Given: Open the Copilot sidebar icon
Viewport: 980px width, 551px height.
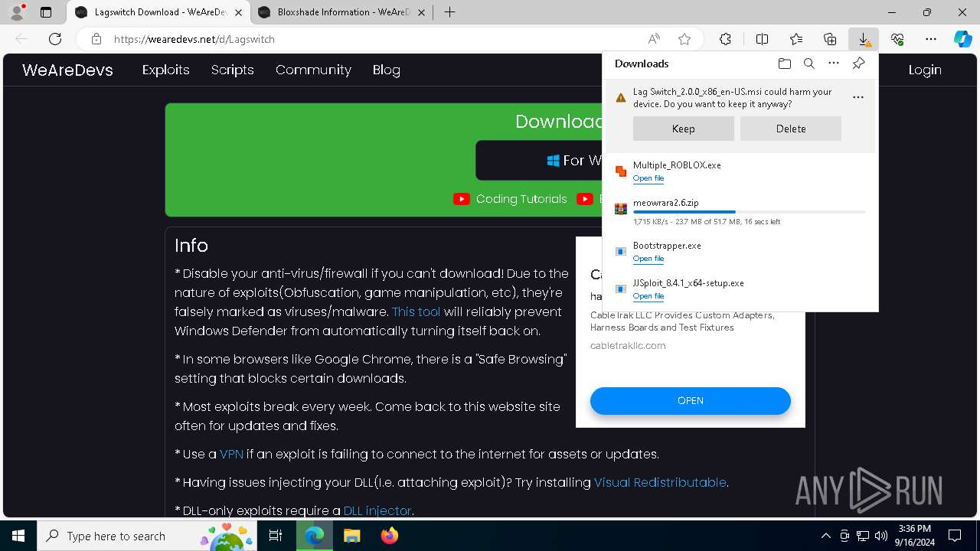Looking at the screenshot, I should click(962, 39).
